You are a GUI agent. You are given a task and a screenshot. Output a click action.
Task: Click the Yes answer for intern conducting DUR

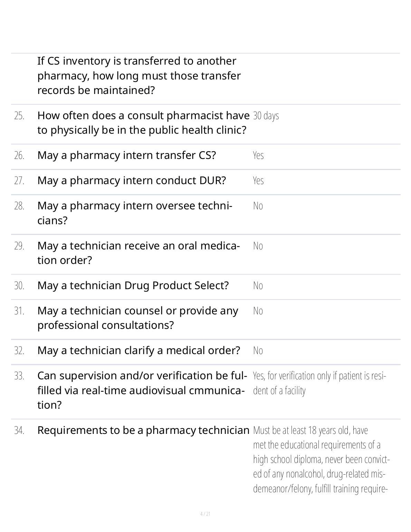pyautogui.click(x=258, y=181)
